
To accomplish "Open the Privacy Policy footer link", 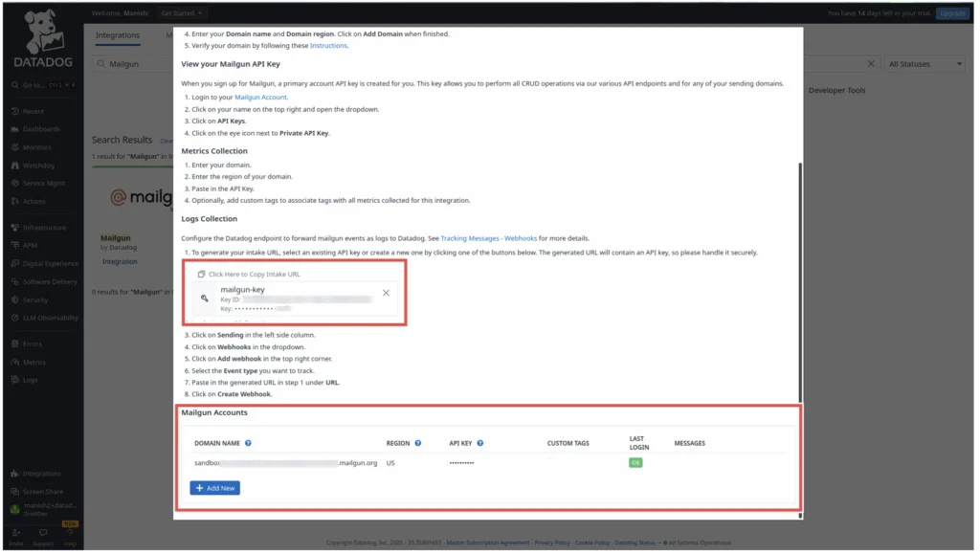I will [x=552, y=543].
